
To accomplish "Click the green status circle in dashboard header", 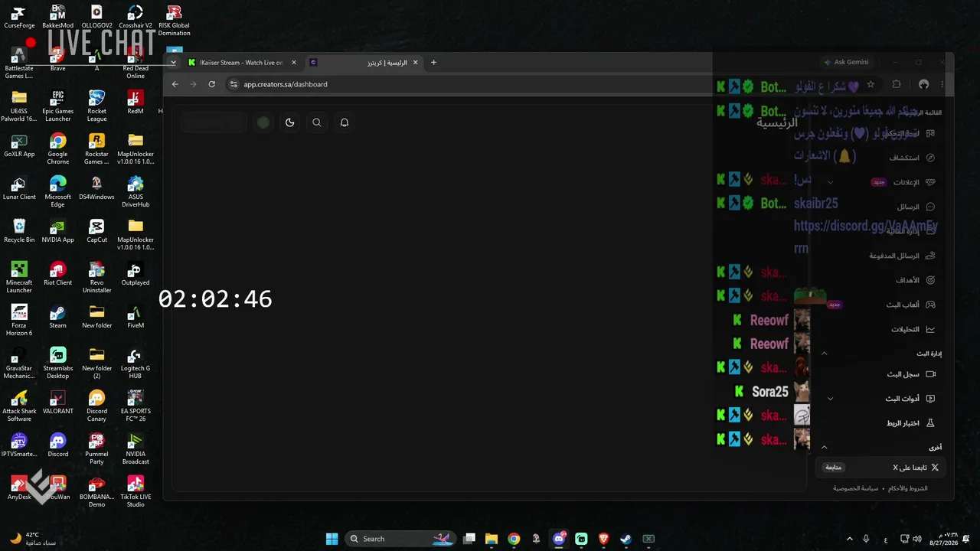I will 263,122.
